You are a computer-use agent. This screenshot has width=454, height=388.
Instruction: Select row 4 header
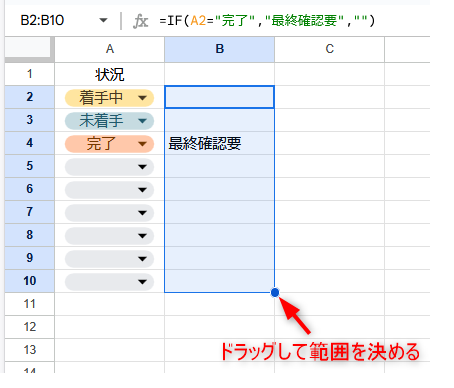pos(29,143)
